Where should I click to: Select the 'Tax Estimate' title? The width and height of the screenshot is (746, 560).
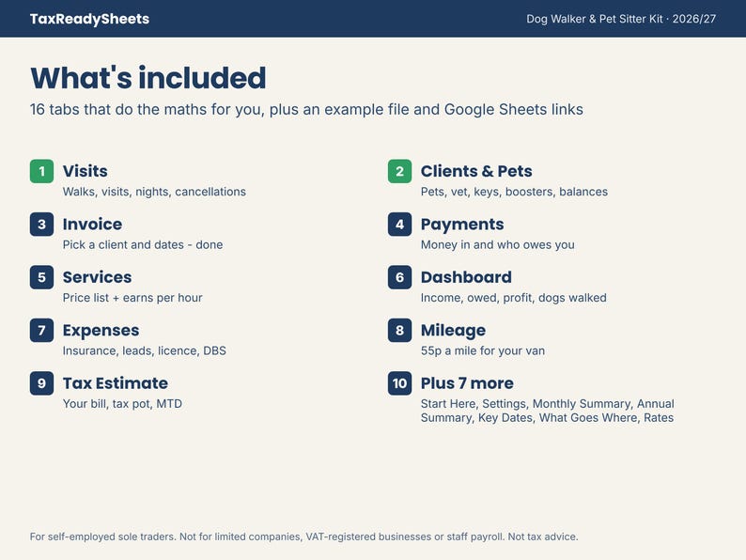click(116, 383)
